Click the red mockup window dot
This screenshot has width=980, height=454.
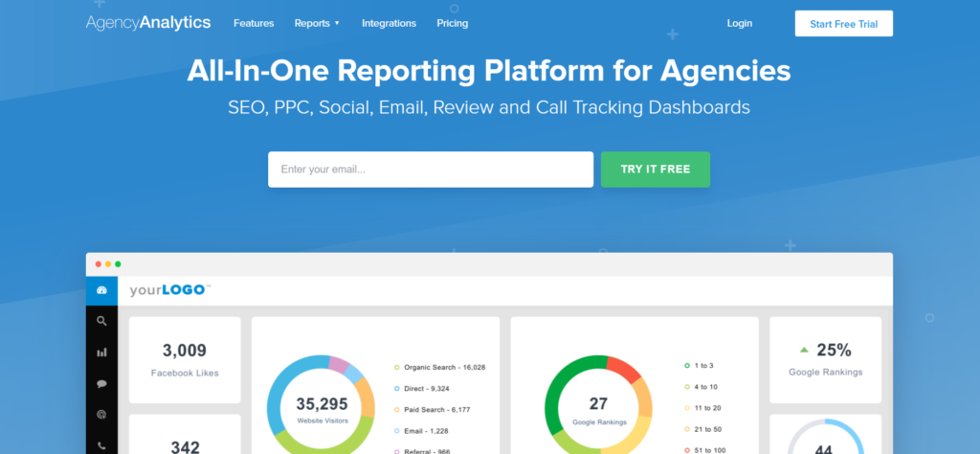[x=99, y=264]
